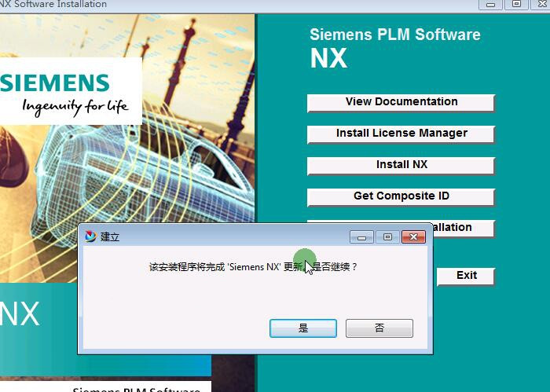Maximize the 建立 dialog
Viewport: 550px width, 392px height.
click(387, 237)
